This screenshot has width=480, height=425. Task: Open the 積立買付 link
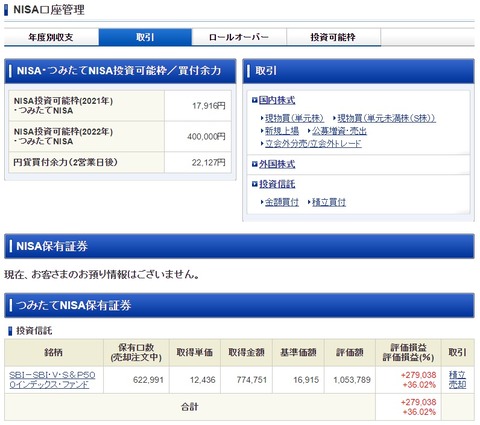[x=329, y=202]
